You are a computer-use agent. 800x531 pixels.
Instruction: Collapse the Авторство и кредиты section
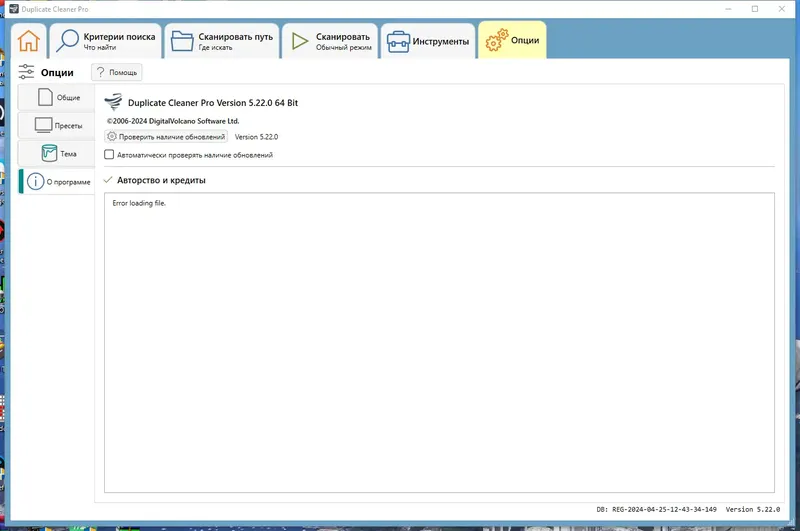(x=108, y=180)
